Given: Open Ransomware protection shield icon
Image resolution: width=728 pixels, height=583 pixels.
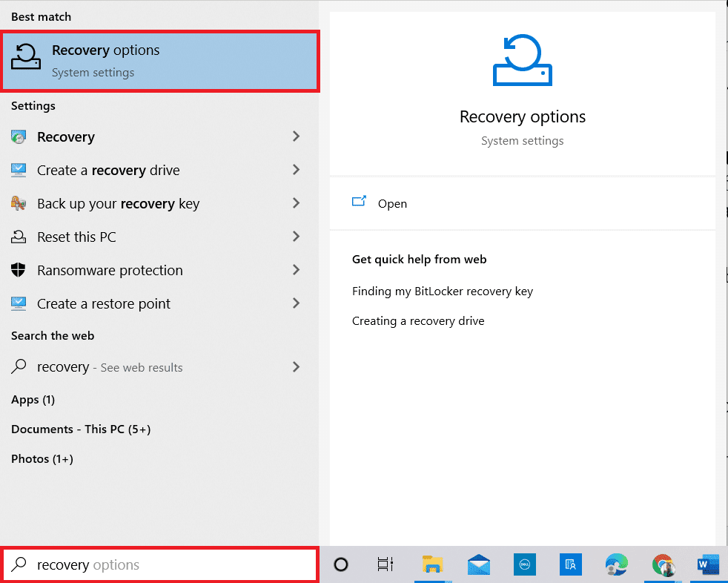Looking at the screenshot, I should tap(20, 270).
